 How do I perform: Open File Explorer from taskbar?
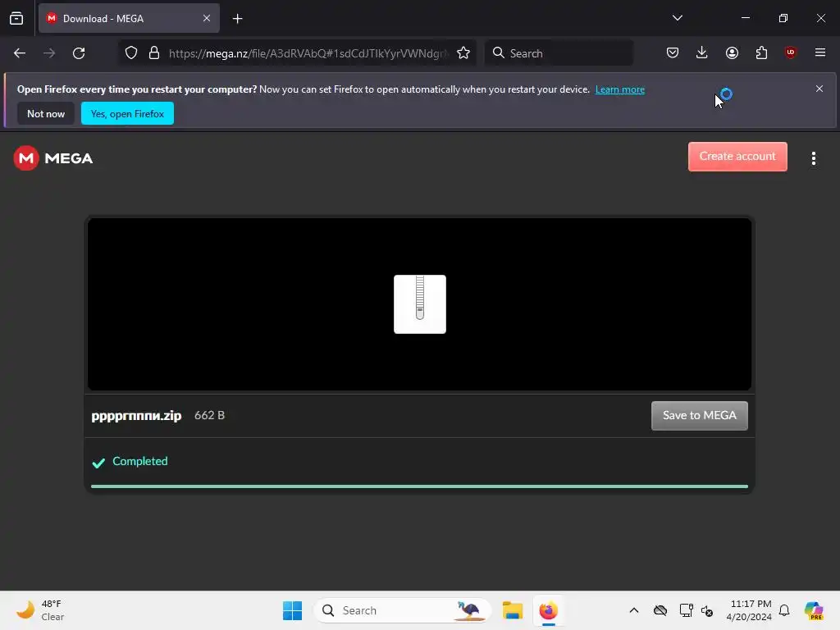512,610
